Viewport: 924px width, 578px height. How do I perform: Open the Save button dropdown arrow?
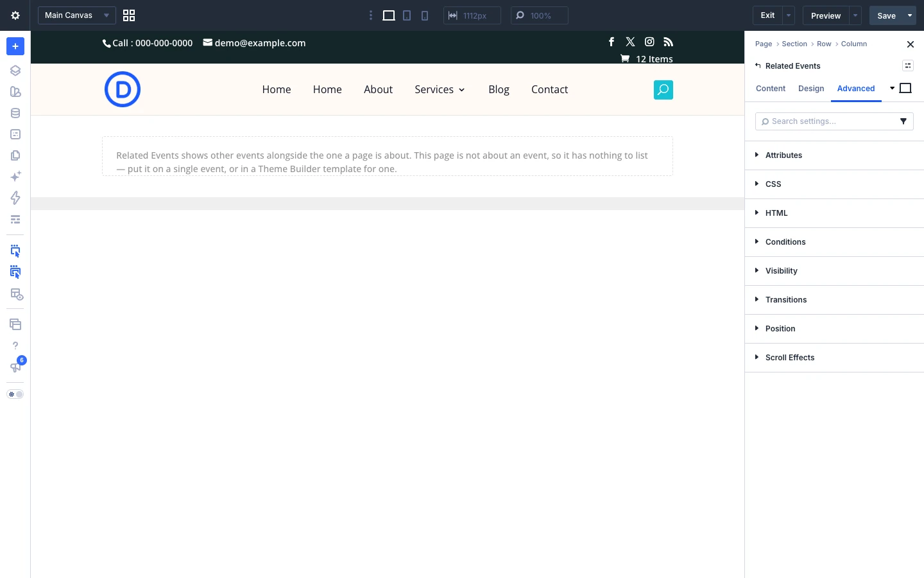(910, 15)
